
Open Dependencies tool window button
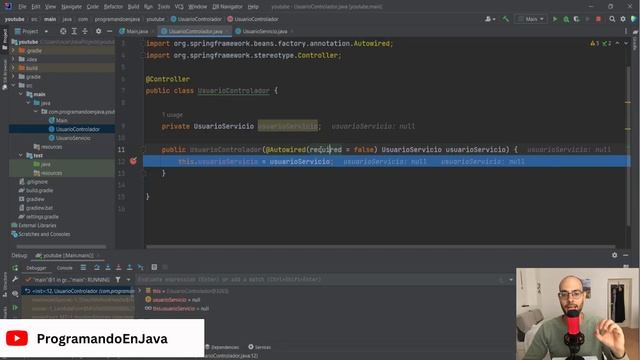pos(222,347)
